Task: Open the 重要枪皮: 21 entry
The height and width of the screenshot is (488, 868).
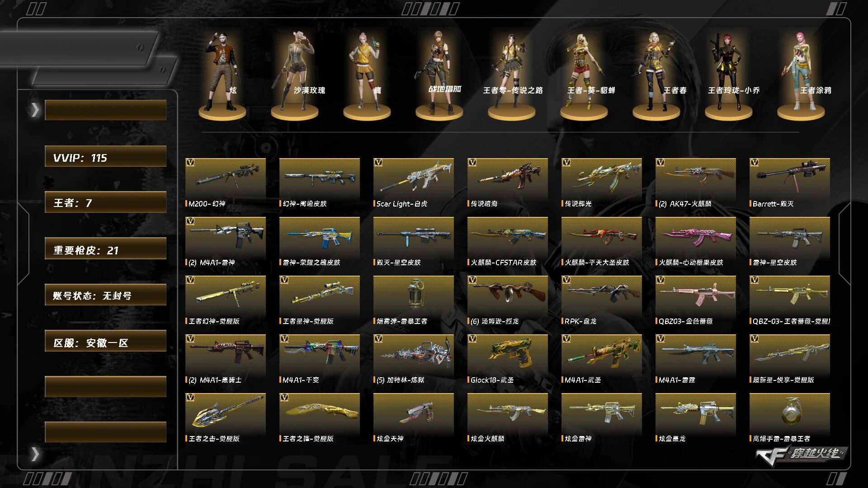Action: [105, 249]
